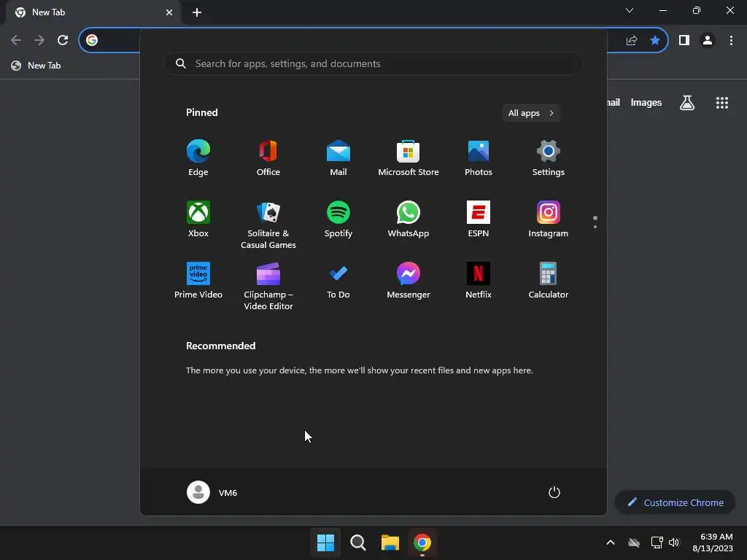Open the VM6 user account menu
The image size is (747, 560).
(212, 492)
